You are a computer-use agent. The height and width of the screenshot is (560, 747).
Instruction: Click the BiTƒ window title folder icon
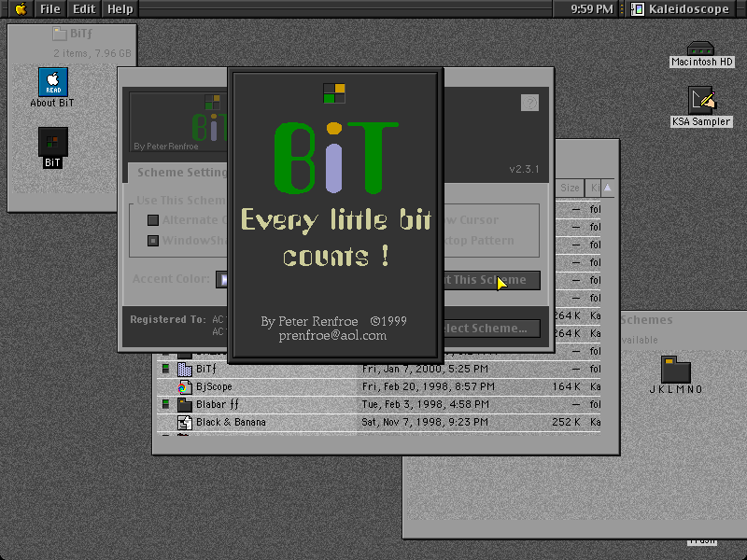[x=59, y=34]
